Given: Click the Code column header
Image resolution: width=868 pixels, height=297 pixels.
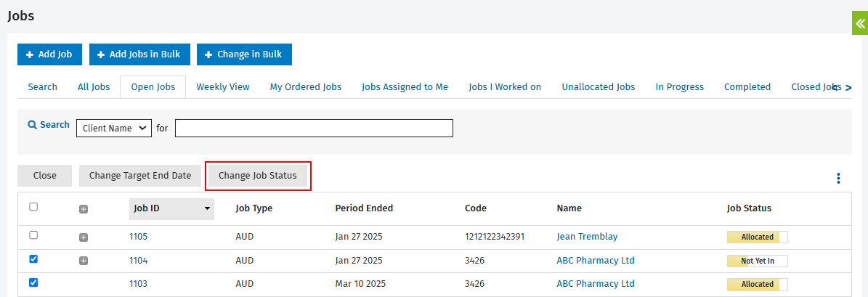Looking at the screenshot, I should [476, 208].
